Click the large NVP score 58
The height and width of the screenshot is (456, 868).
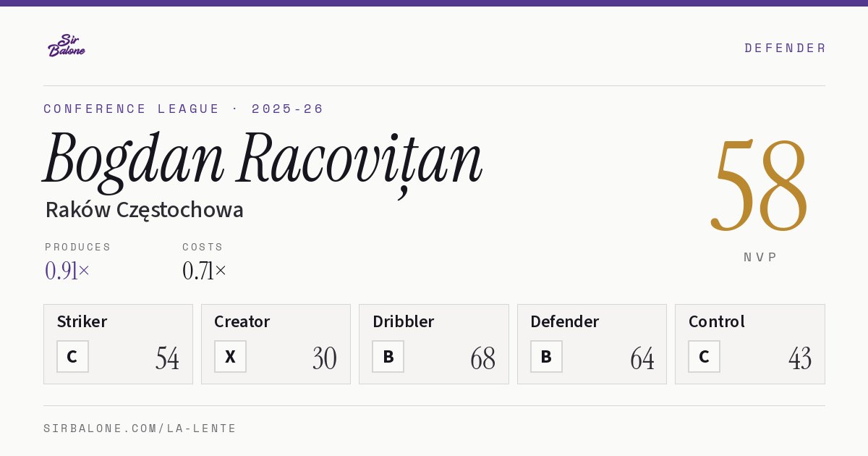759,185
